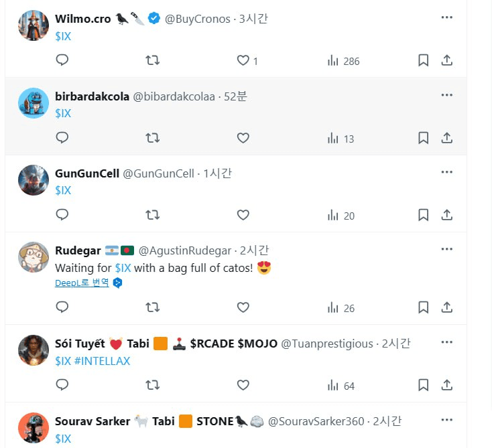The height and width of the screenshot is (448, 492).
Task: Expand the menu on Sourav Sarker's post
Action: click(447, 420)
